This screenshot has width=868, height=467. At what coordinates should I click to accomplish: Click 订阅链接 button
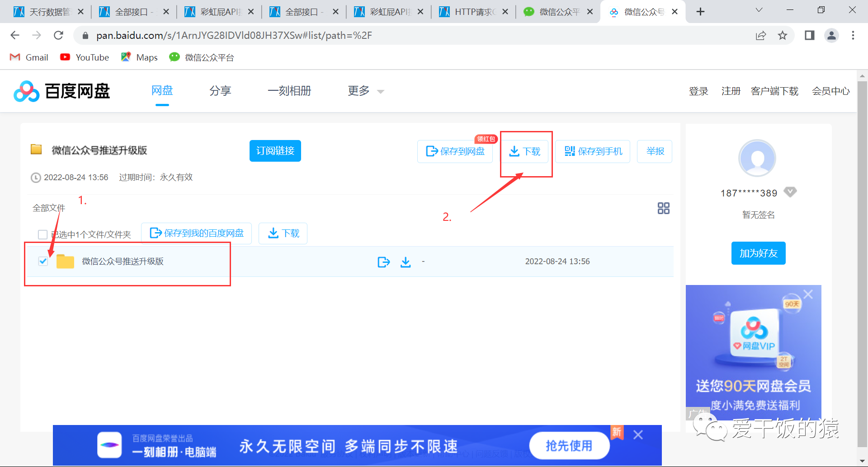[x=275, y=151]
